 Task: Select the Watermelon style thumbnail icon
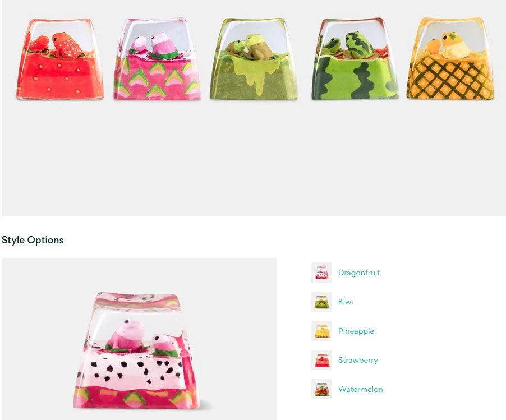click(321, 389)
